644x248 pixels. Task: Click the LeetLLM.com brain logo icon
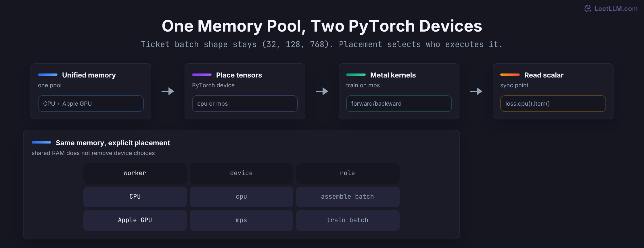(588, 9)
